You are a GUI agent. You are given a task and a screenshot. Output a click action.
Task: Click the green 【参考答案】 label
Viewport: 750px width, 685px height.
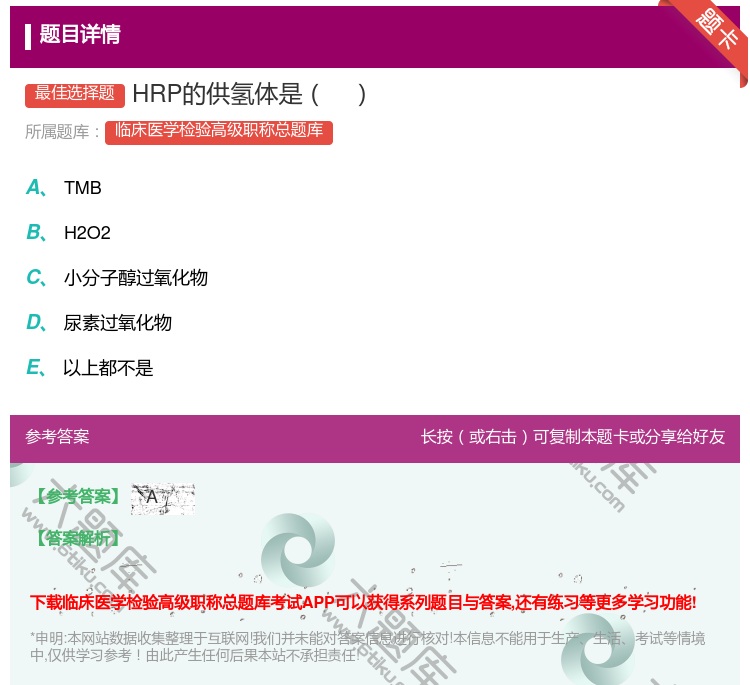tap(79, 497)
